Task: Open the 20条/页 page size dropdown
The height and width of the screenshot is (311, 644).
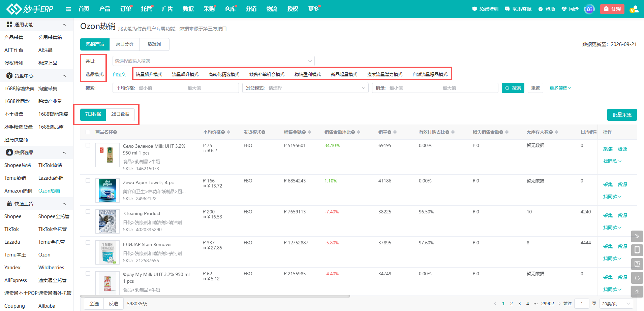Action: click(616, 304)
